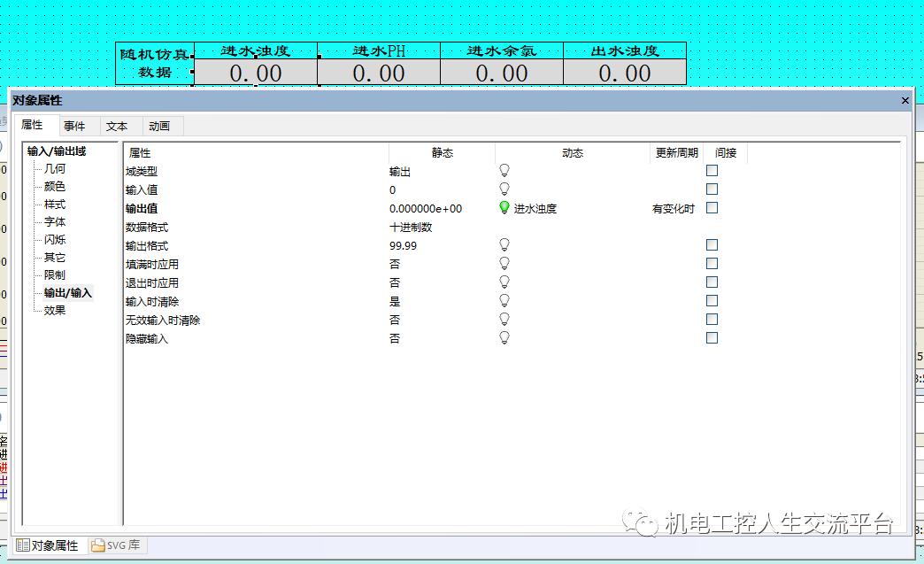
Task: Check the 间接 checkbox beside 隐藏输入
Action: [x=712, y=336]
